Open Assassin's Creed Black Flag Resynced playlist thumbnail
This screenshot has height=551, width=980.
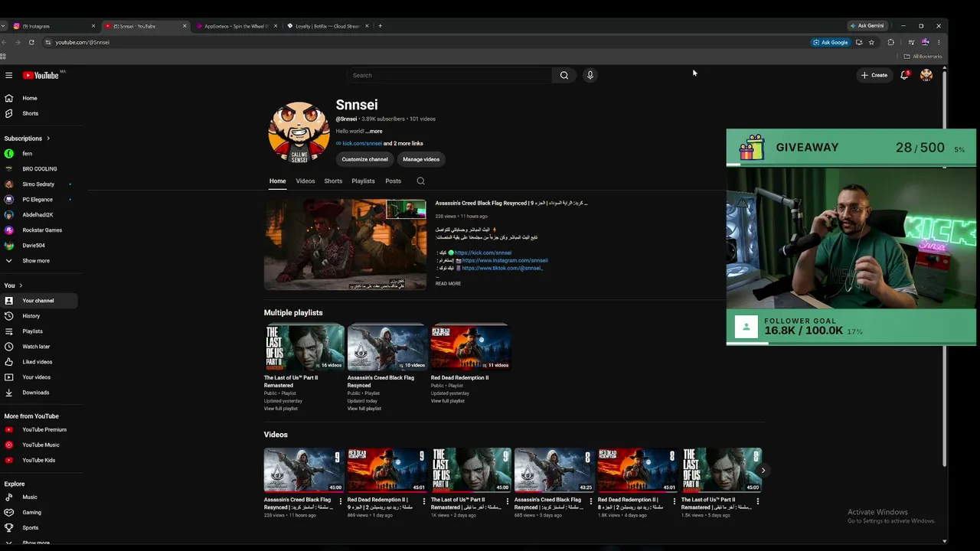point(387,347)
